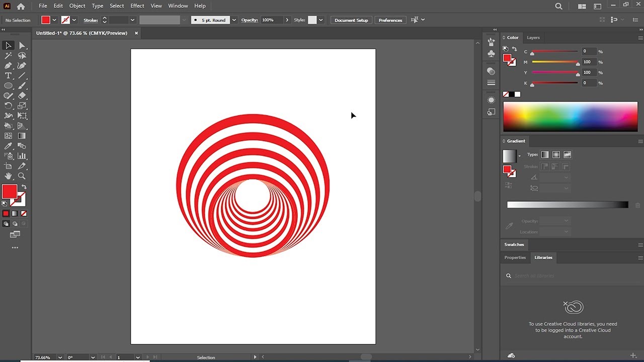Open the Window menu

pos(178,6)
